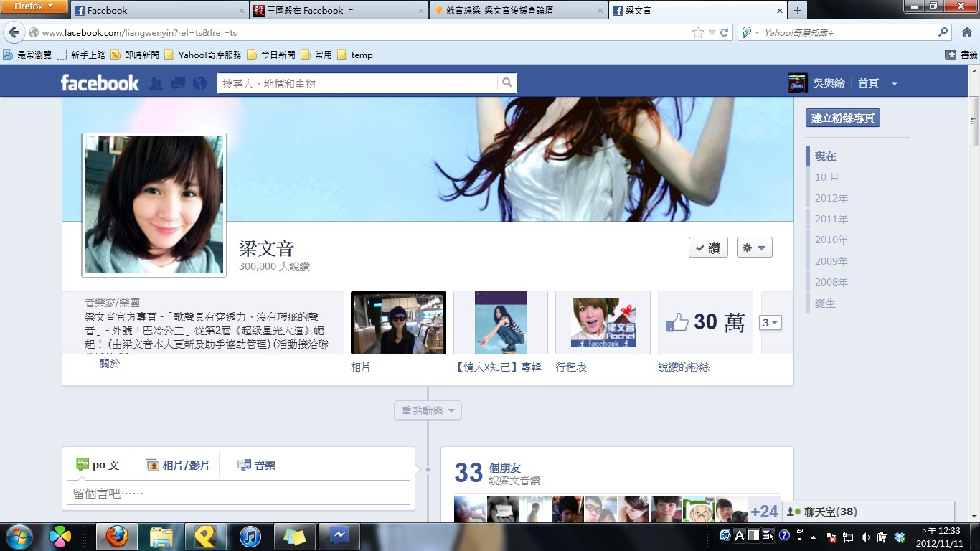The width and height of the screenshot is (980, 551).
Task: Open the gear settings dropdown beside Like
Action: 754,248
